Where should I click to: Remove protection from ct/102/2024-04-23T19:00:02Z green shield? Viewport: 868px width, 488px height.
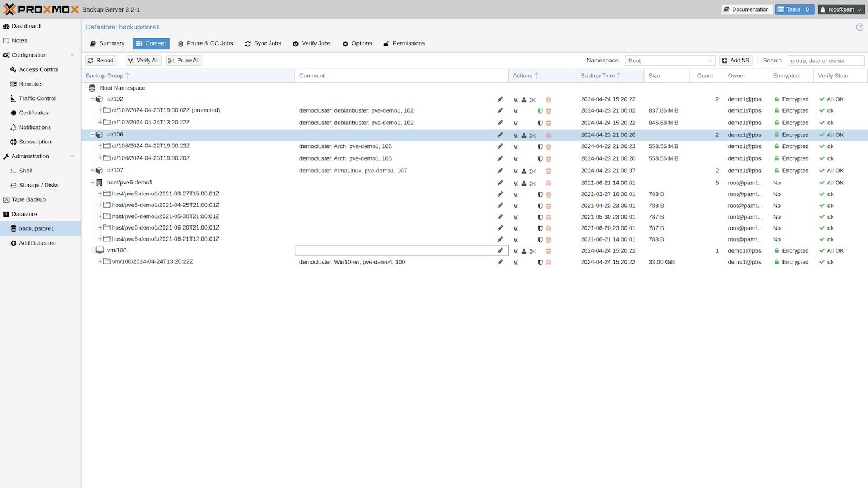tap(540, 110)
